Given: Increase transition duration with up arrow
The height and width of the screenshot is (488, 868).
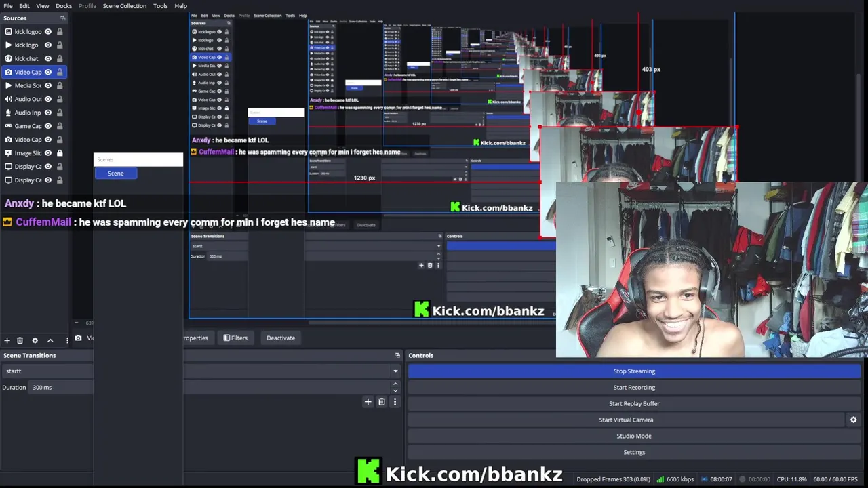Looking at the screenshot, I should coord(395,384).
